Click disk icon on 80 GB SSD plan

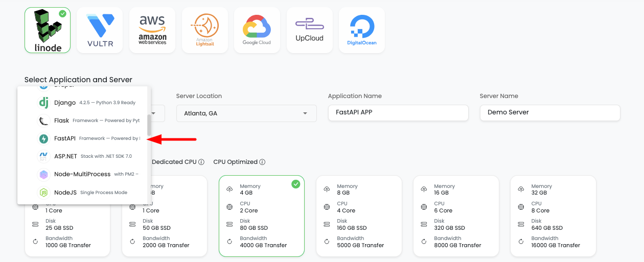tap(229, 224)
